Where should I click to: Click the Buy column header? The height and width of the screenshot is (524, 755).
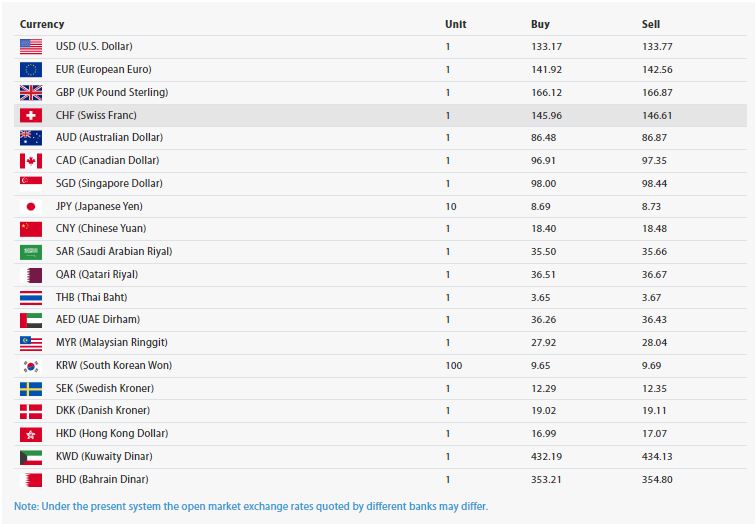[540, 24]
